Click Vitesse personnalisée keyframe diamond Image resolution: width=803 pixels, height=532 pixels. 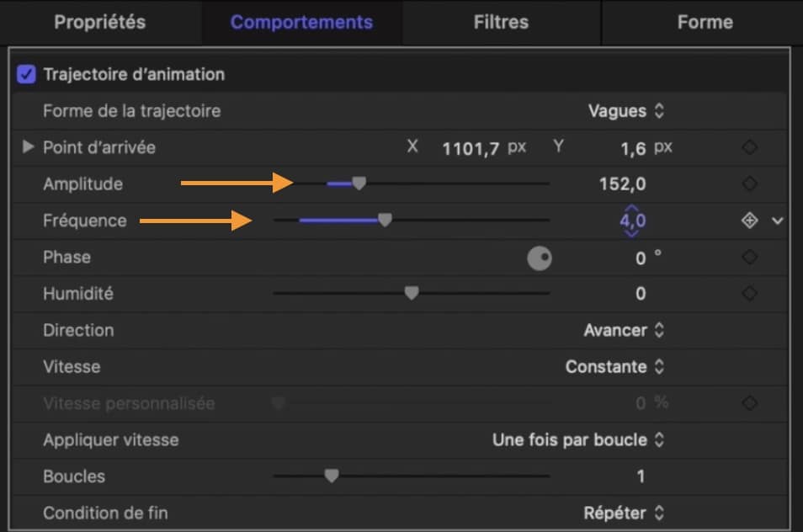(749, 403)
